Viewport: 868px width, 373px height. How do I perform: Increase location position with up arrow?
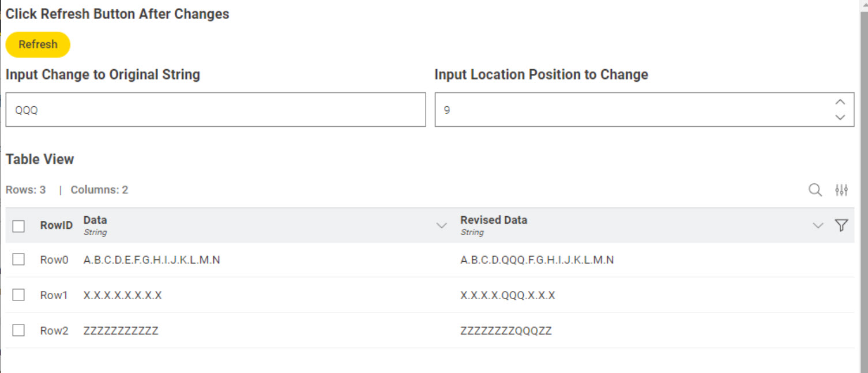[840, 102]
